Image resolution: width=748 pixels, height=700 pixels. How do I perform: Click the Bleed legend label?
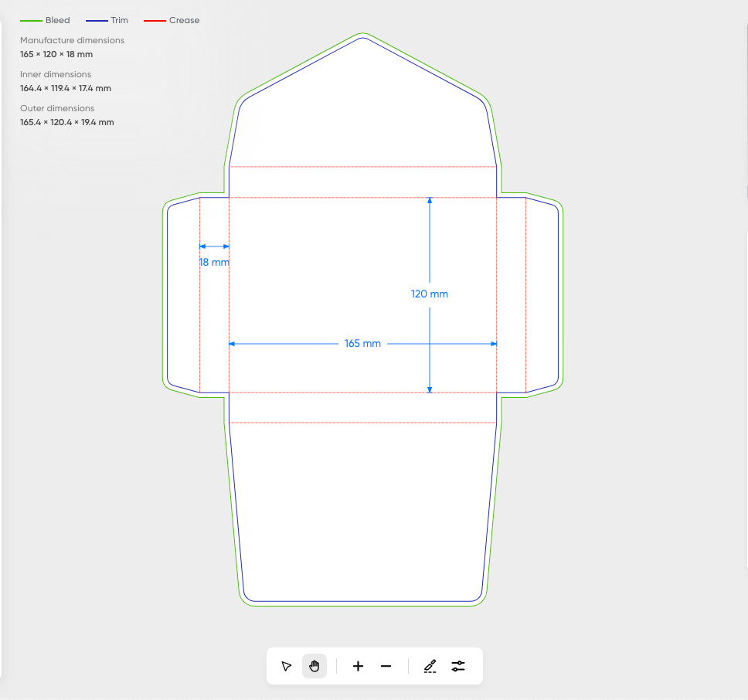[x=57, y=21]
